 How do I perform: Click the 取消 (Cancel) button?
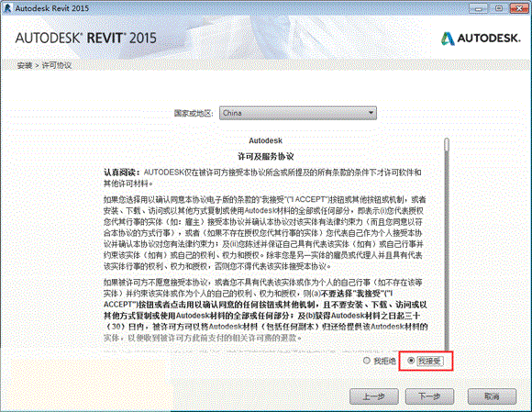[492, 396]
